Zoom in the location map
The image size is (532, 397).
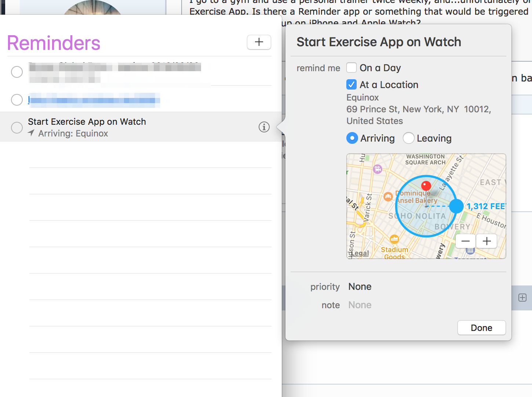[487, 241]
